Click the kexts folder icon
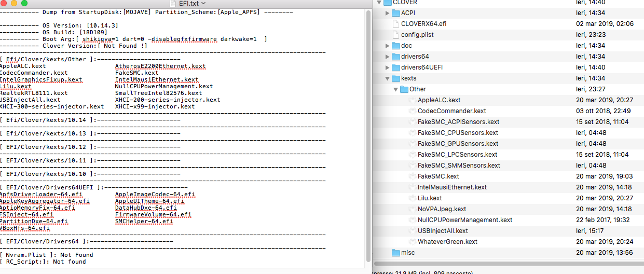 click(395, 78)
